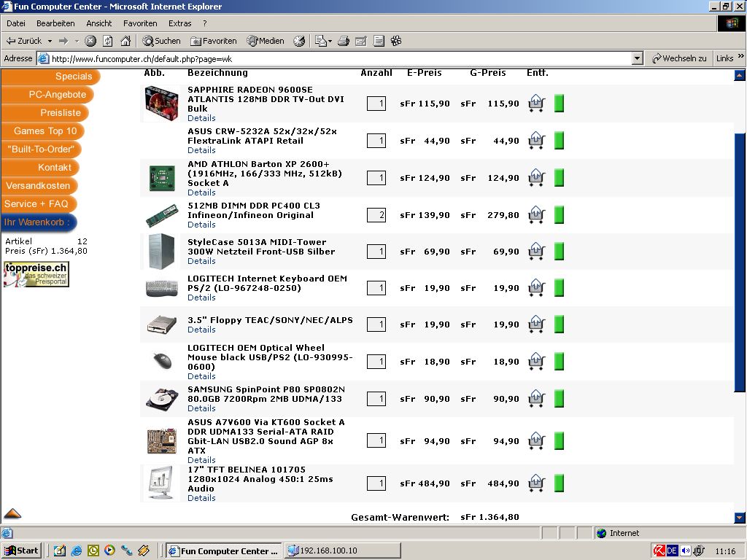Click scroll down arrow on page scrollbar
This screenshot has height=560, width=747.
coord(740,518)
